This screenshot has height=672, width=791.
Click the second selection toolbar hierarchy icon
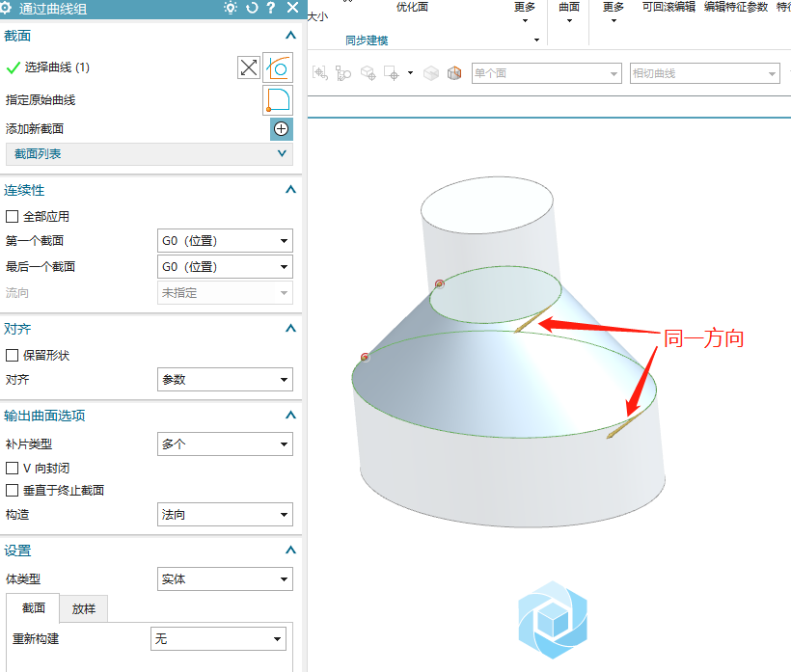pos(343,73)
